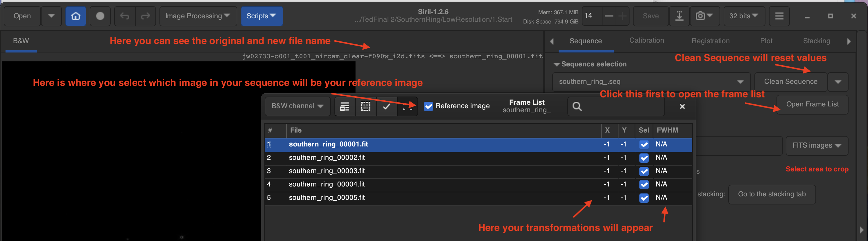Switch to the Calibration tab
868x241 pixels.
coord(646,40)
